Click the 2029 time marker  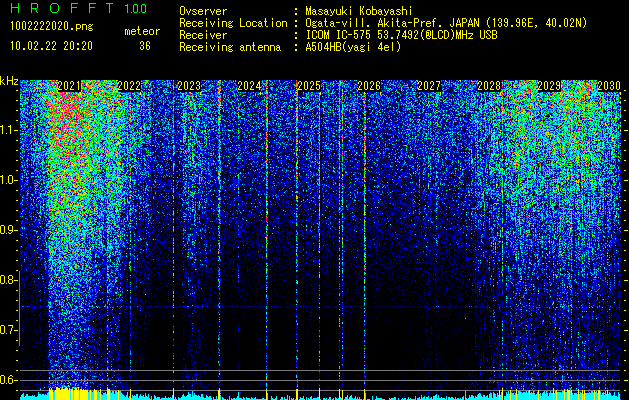point(549,86)
